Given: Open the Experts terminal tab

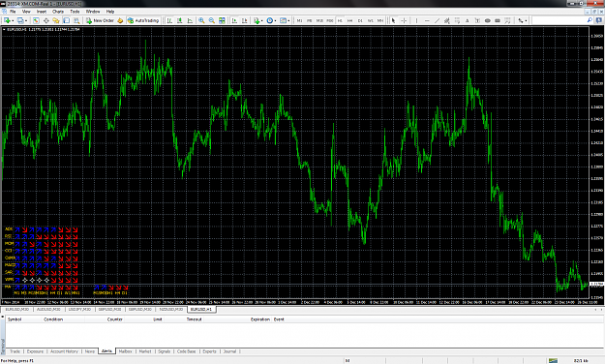Looking at the screenshot, I should (x=209, y=351).
